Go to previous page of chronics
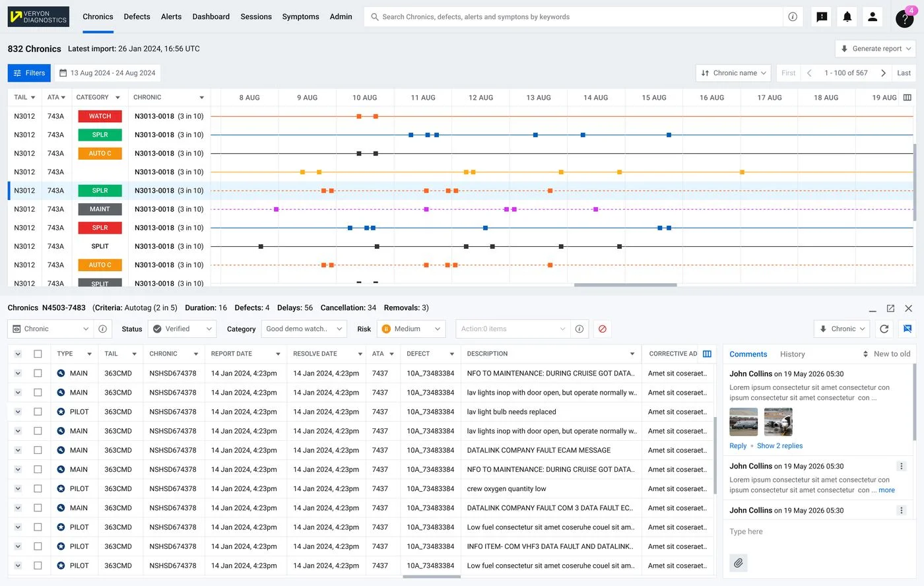Image resolution: width=924 pixels, height=586 pixels. (809, 73)
